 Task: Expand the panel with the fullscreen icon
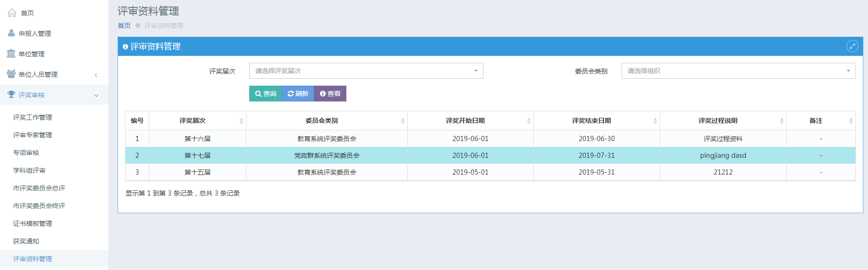pyautogui.click(x=852, y=46)
